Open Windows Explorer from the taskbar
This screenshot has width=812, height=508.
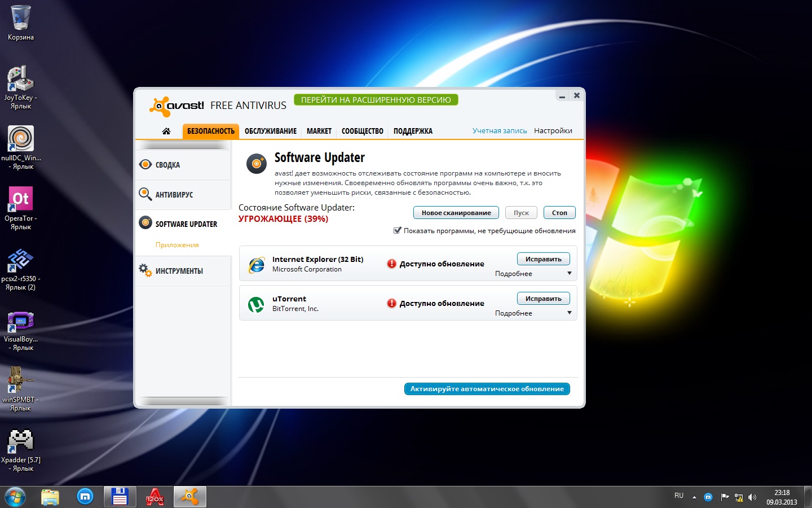pos(50,497)
